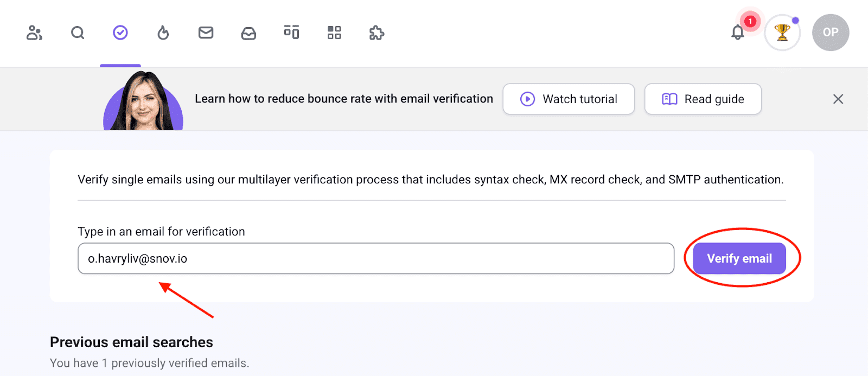Click the 'Learn how to reduce bounce rate' text
Screen dimensions: 868x376
(x=344, y=99)
